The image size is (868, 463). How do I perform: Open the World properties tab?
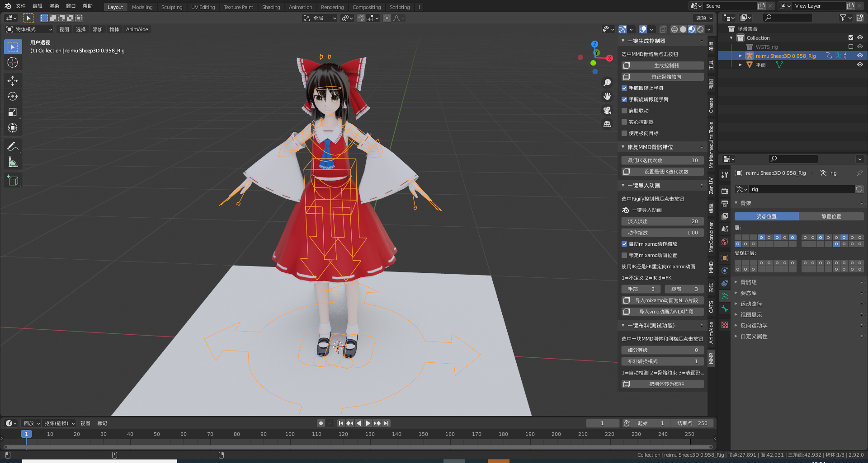point(725,242)
